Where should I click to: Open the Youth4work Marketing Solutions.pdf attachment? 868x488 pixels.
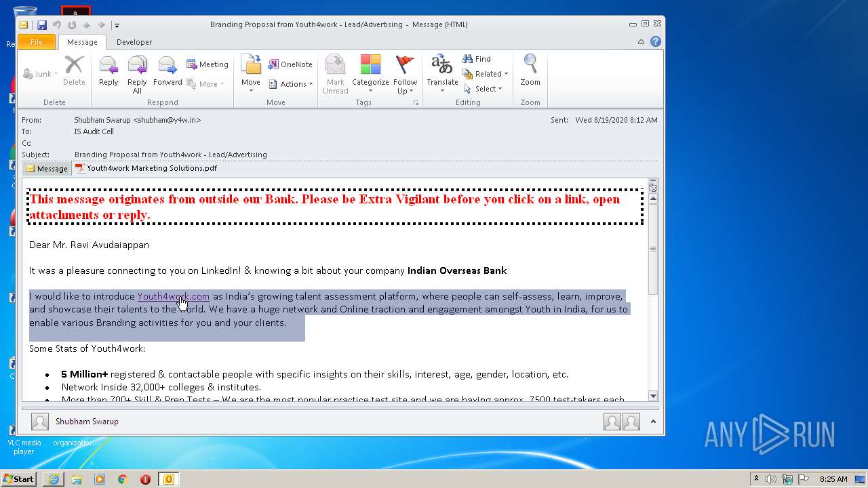coord(146,168)
